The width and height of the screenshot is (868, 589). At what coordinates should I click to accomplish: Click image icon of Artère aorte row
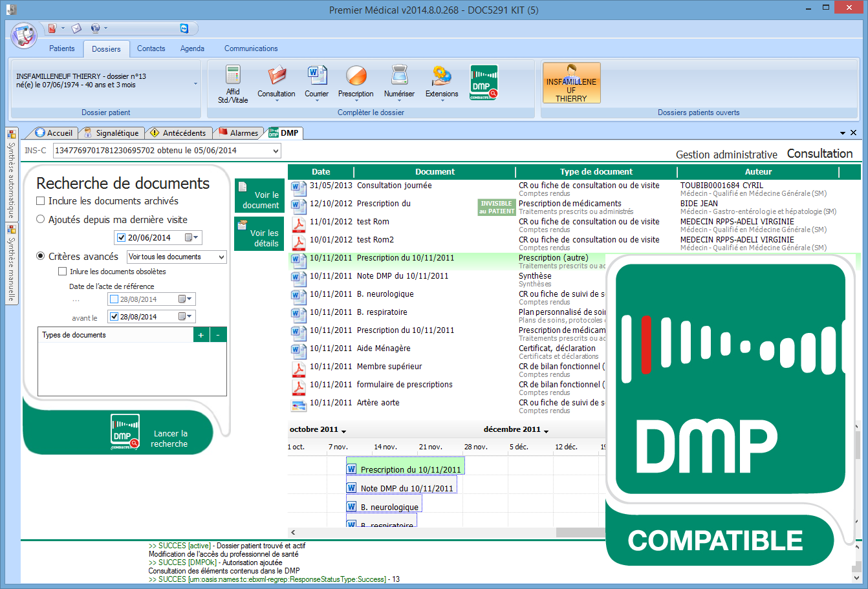tap(298, 406)
